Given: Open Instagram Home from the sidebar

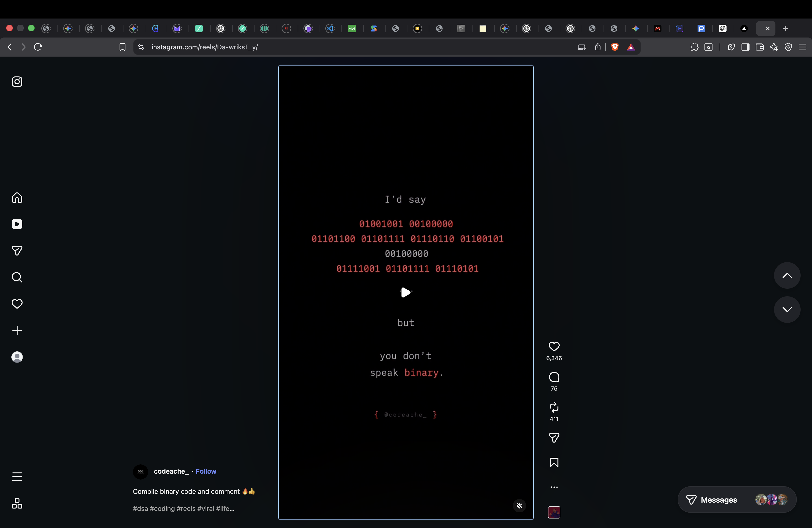Looking at the screenshot, I should pyautogui.click(x=17, y=198).
